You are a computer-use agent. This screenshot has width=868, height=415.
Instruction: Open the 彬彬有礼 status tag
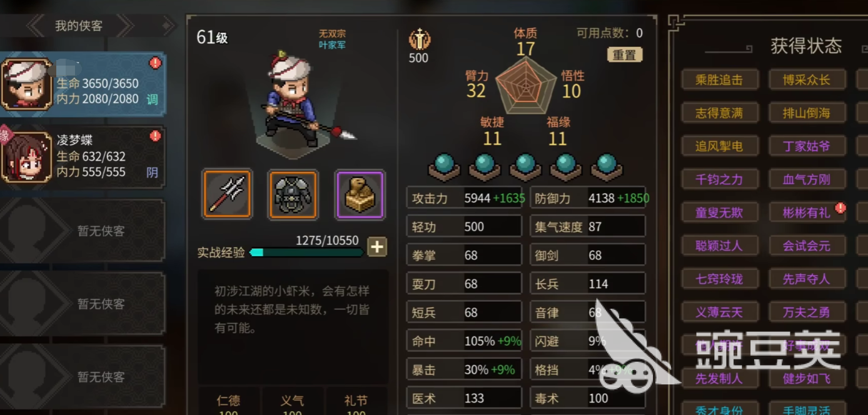(x=806, y=212)
